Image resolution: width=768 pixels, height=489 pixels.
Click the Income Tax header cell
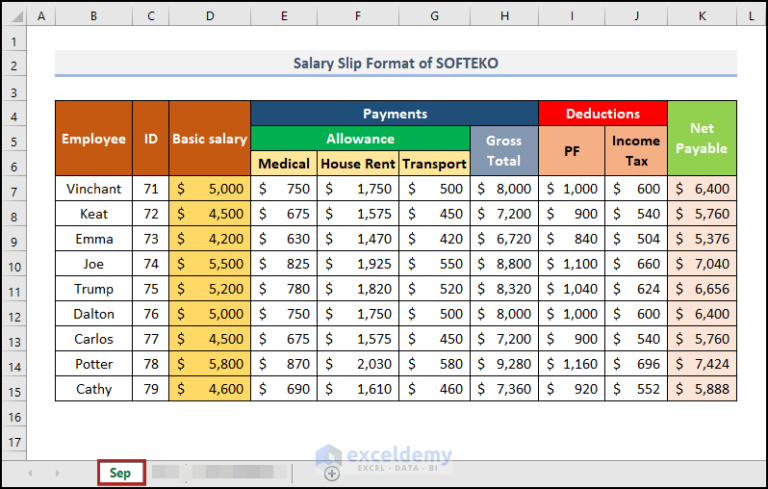(x=636, y=151)
